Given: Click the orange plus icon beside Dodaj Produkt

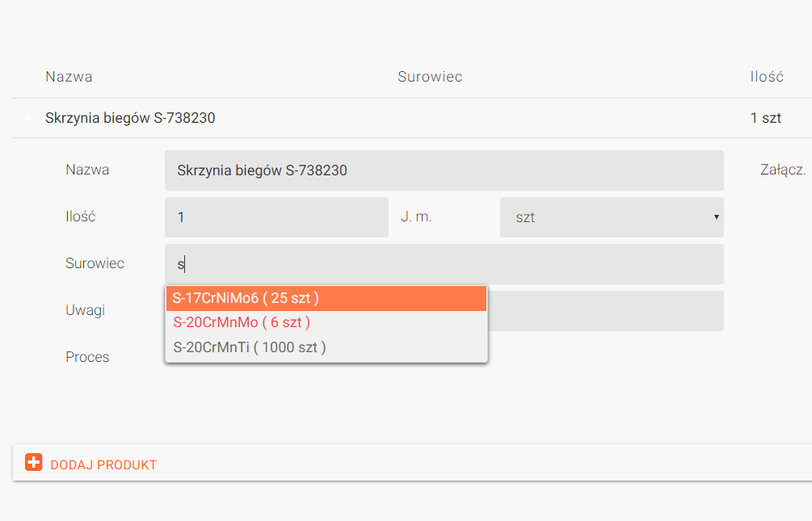Looking at the screenshot, I should [x=33, y=463].
